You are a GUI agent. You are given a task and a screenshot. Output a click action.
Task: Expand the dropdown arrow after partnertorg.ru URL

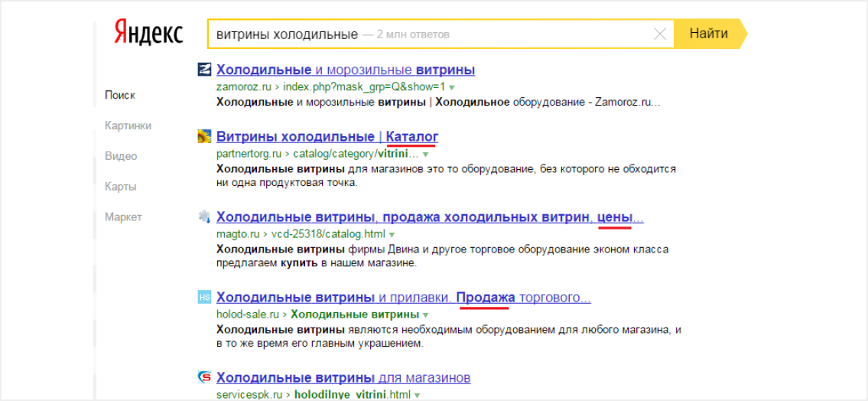(x=426, y=154)
